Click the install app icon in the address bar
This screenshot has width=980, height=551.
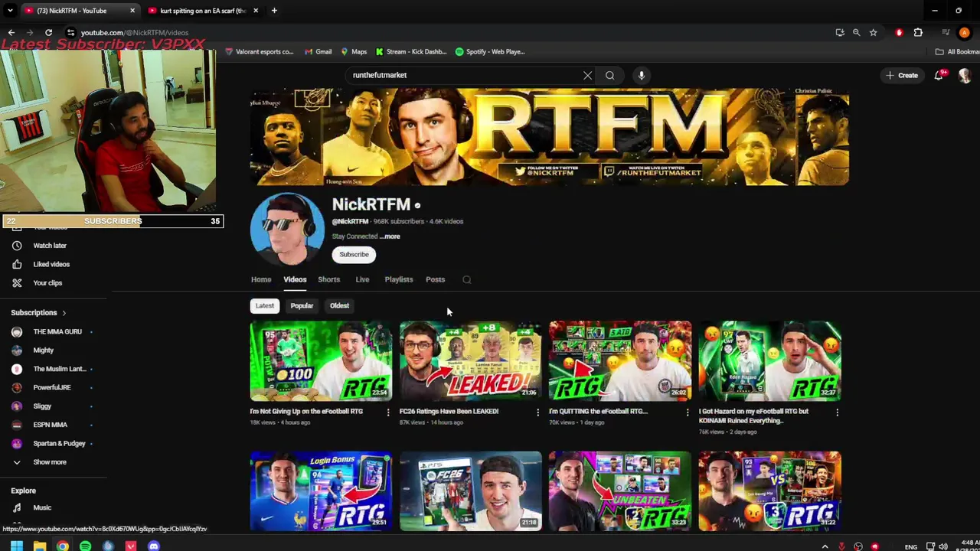coord(840,32)
